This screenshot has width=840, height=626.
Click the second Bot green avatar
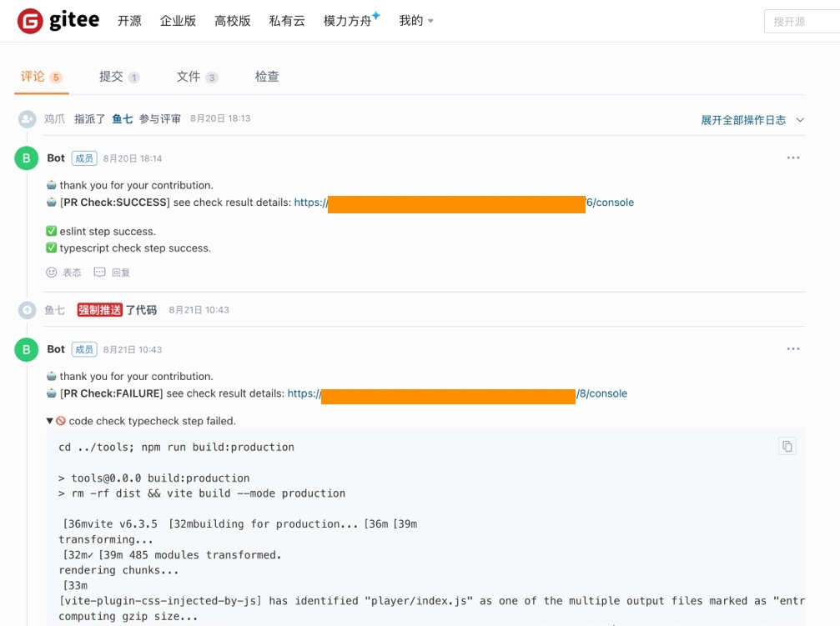[27, 350]
